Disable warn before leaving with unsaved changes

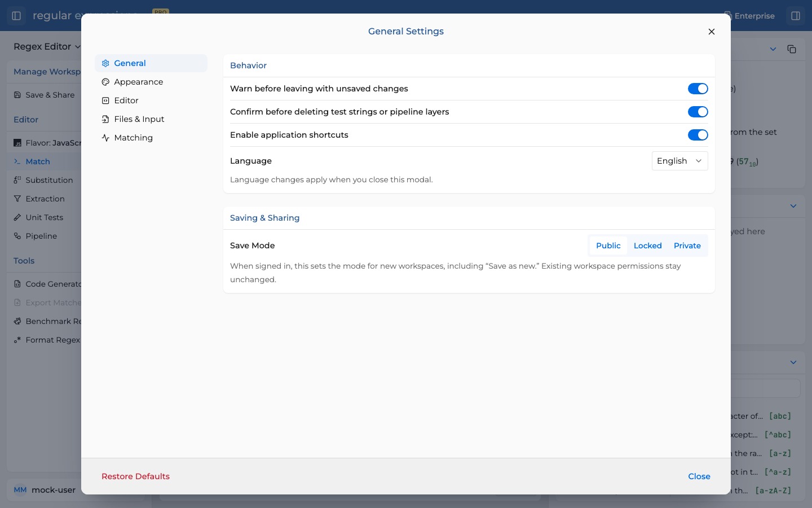[x=698, y=89]
